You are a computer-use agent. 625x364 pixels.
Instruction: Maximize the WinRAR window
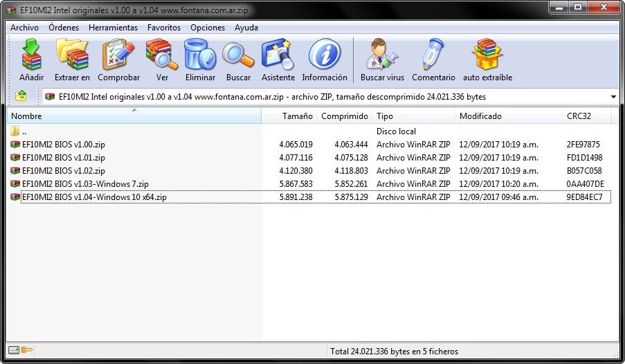click(577, 7)
